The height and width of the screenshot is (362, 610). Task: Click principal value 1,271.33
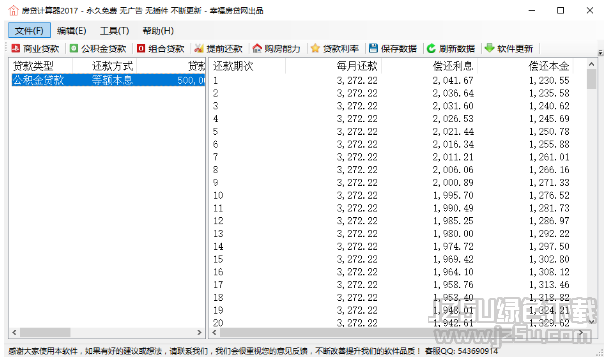click(549, 183)
